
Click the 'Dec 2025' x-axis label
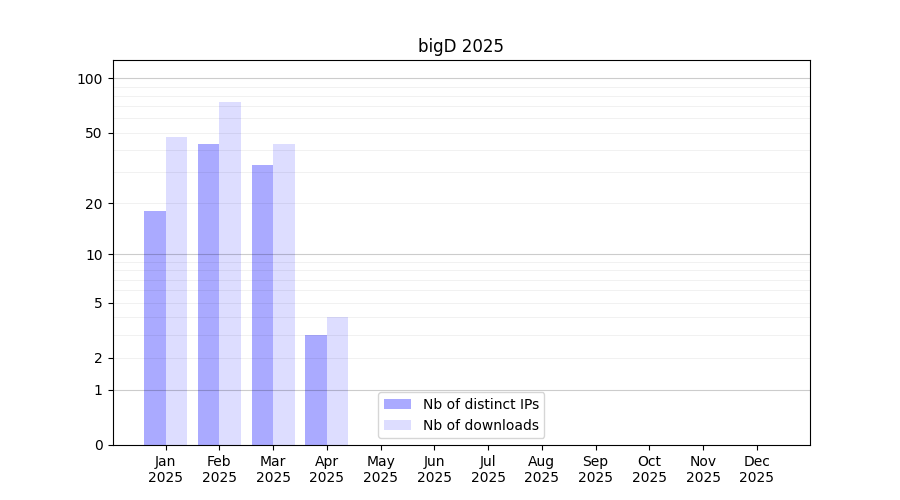756,469
